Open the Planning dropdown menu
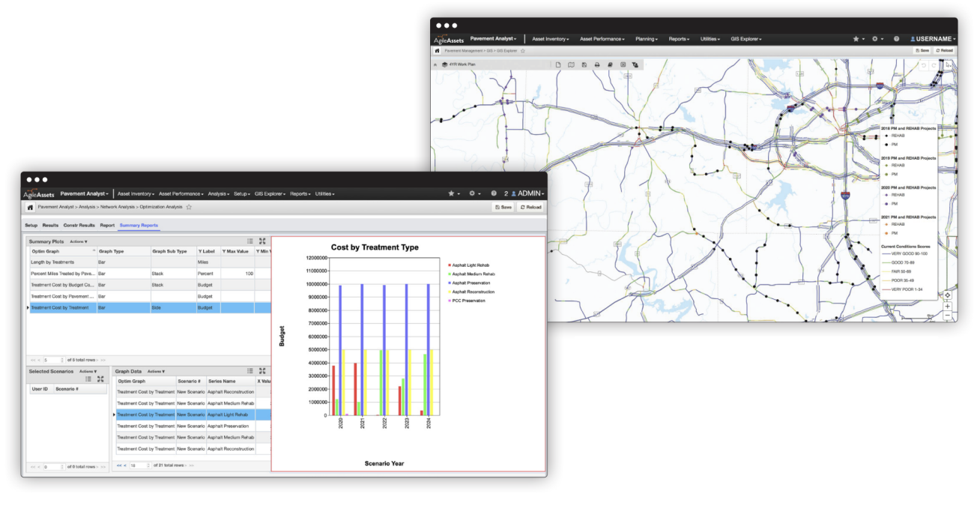 pos(646,39)
